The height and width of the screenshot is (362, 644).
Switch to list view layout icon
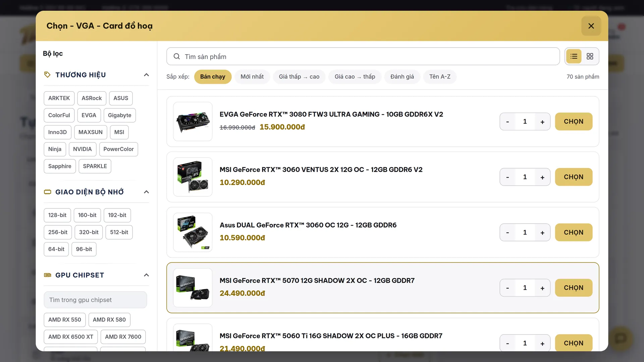click(x=574, y=56)
